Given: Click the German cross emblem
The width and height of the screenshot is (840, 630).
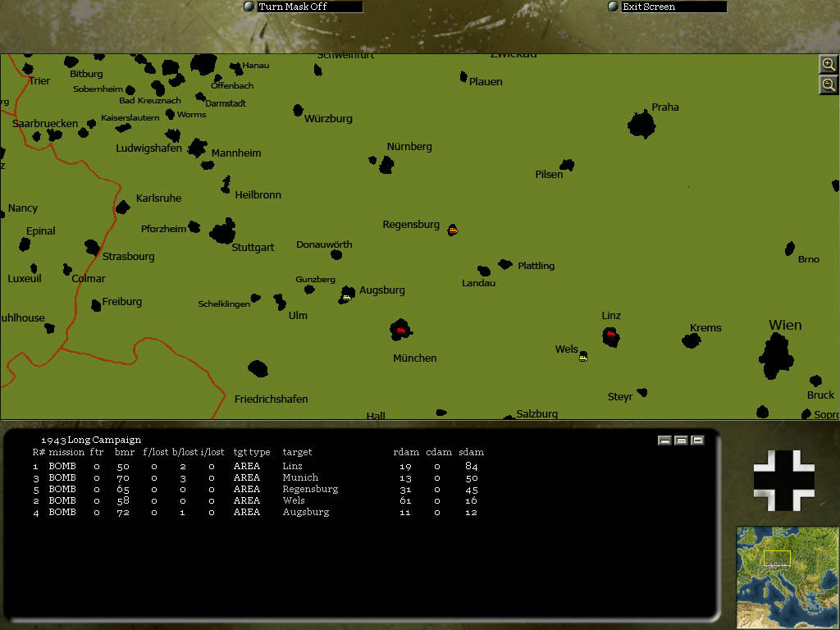Looking at the screenshot, I should coord(783,480).
